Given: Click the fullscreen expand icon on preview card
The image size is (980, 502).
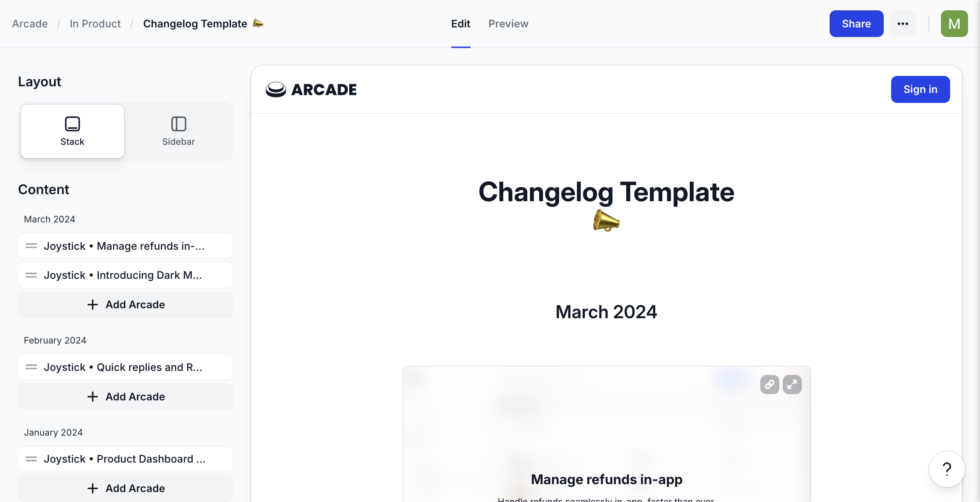Looking at the screenshot, I should (792, 384).
